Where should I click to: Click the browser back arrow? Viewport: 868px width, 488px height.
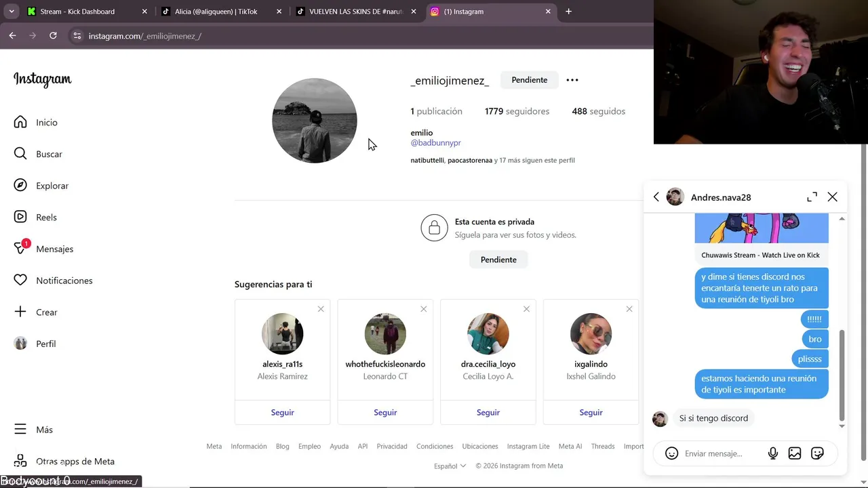tap(12, 35)
